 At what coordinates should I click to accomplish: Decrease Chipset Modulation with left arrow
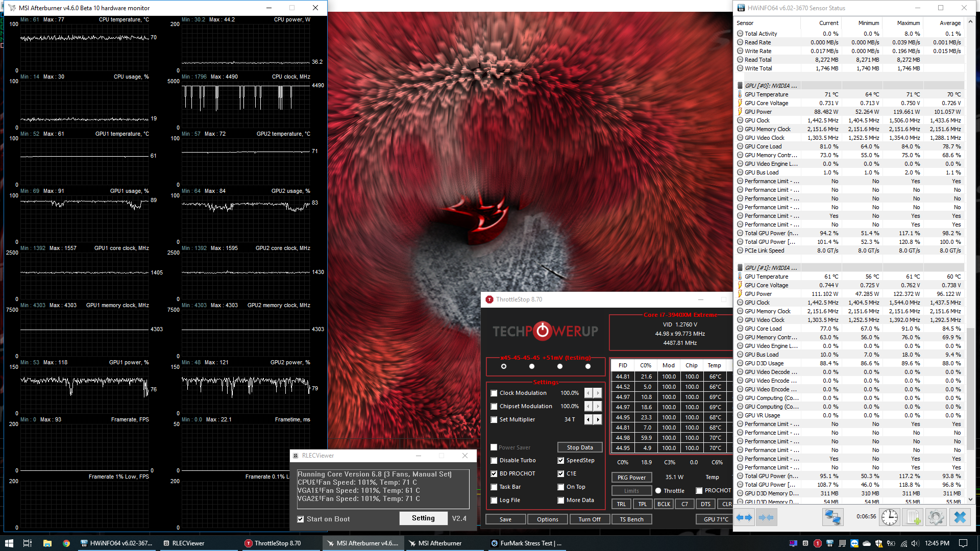coord(589,406)
